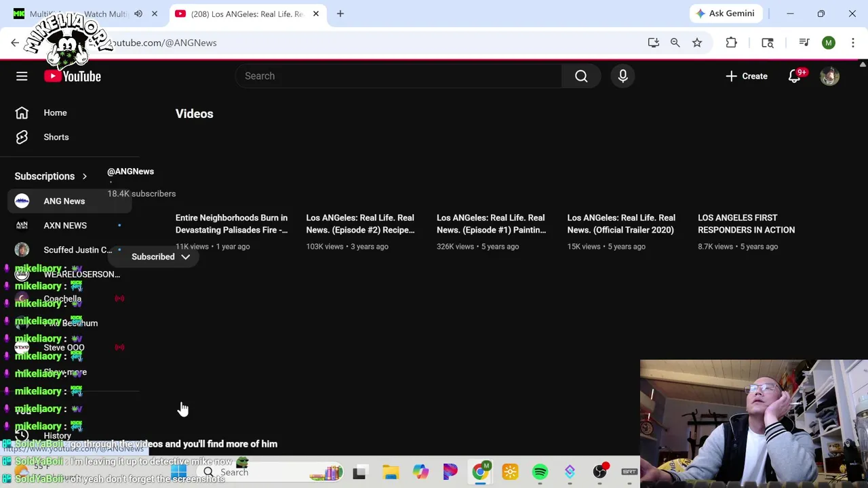Open ANG News in subscriptions list
The width and height of the screenshot is (868, 488).
(71, 201)
